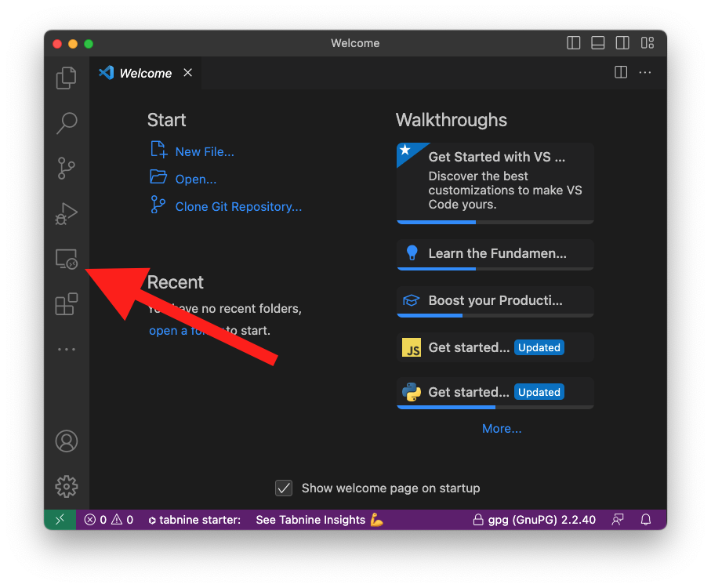Open the Search view icon
The image size is (711, 588).
67,122
